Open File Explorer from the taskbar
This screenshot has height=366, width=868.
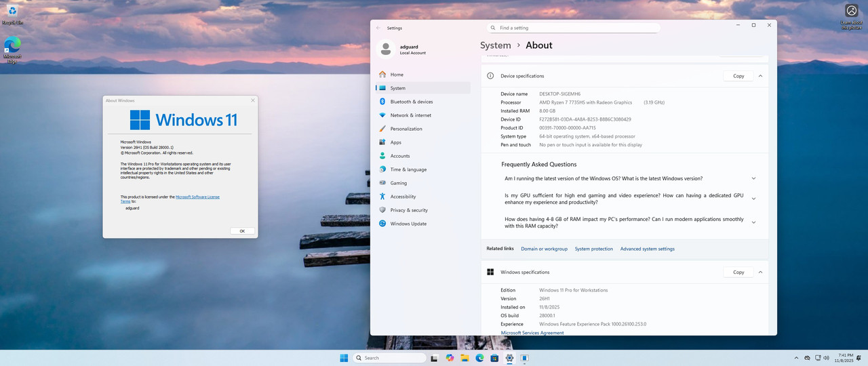(465, 358)
